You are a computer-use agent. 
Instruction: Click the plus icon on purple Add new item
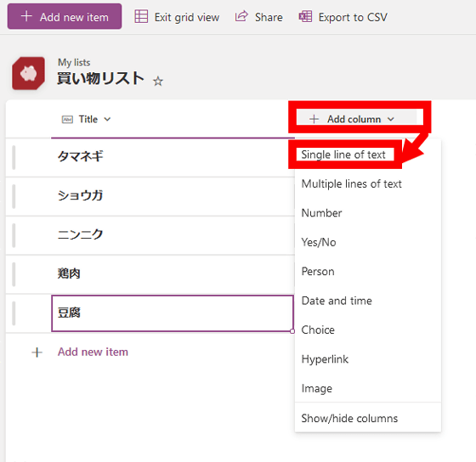pos(26,16)
